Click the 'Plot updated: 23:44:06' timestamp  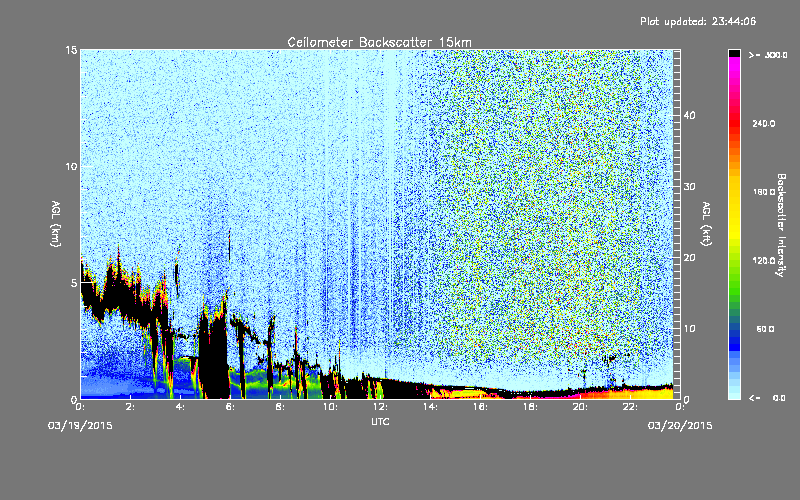point(698,21)
